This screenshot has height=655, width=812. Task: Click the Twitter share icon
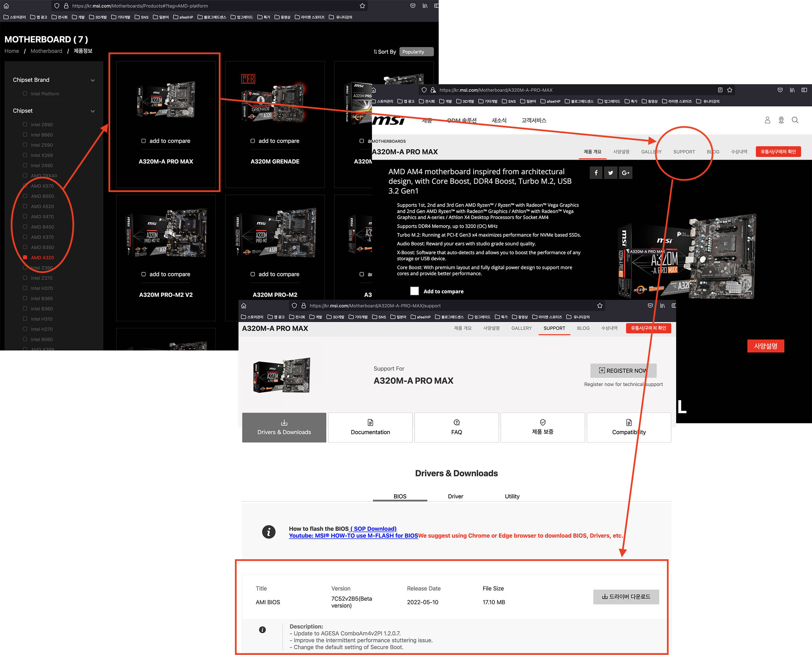610,173
